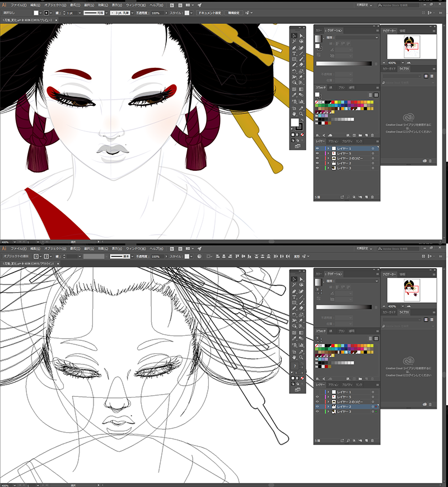
Task: Click the gradient slider bar in the top window
Action: pyautogui.click(x=344, y=64)
